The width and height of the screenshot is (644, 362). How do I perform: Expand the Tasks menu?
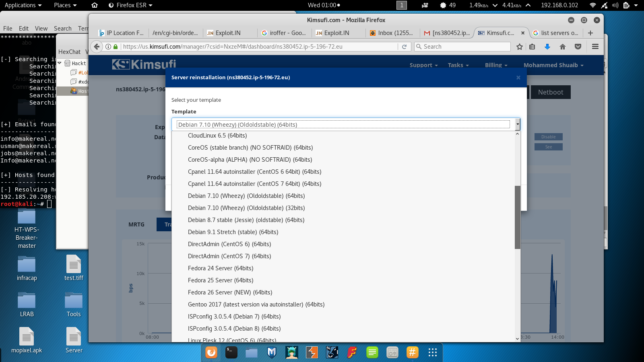pos(458,65)
